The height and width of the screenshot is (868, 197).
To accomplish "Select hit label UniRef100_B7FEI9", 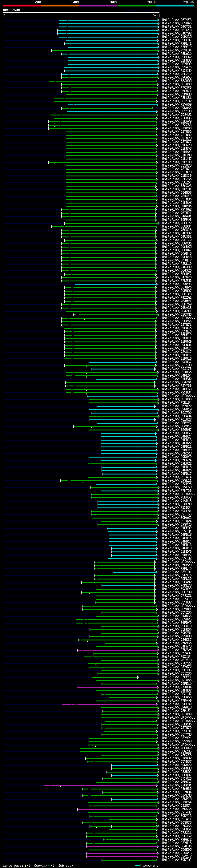I will point(177,47).
